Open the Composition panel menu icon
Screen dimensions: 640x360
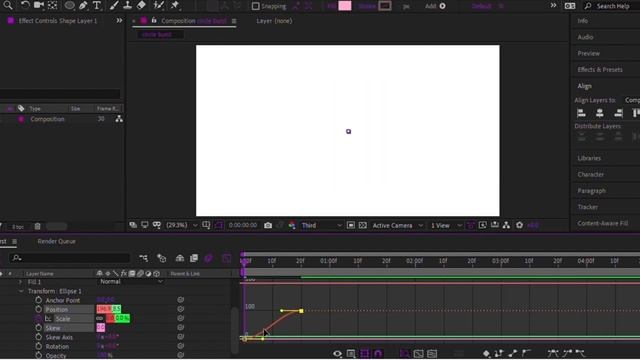[x=234, y=21]
